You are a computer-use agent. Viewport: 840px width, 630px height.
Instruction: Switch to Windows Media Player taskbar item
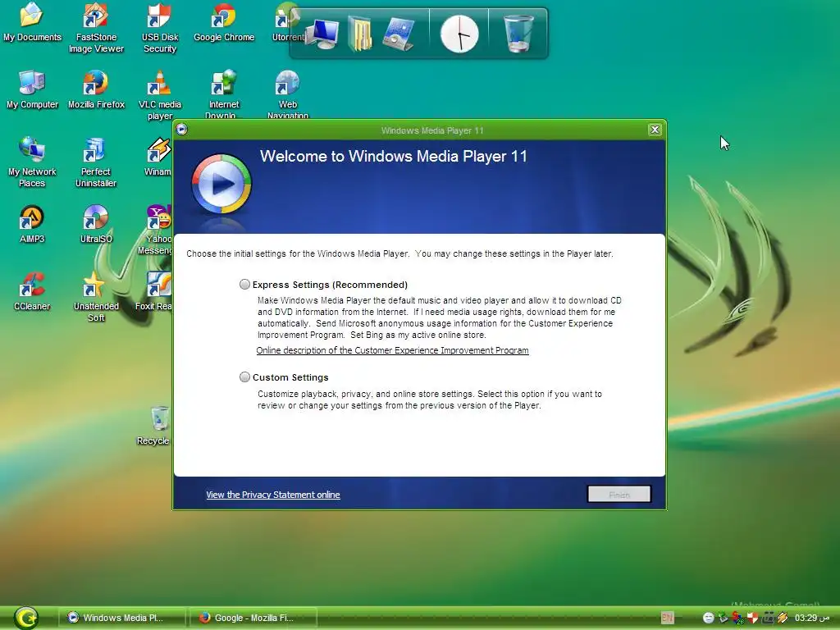pyautogui.click(x=121, y=618)
